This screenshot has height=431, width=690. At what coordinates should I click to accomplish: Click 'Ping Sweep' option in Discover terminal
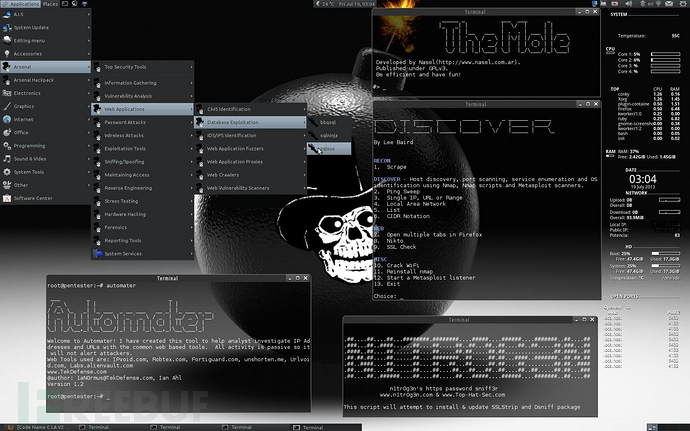[396, 192]
